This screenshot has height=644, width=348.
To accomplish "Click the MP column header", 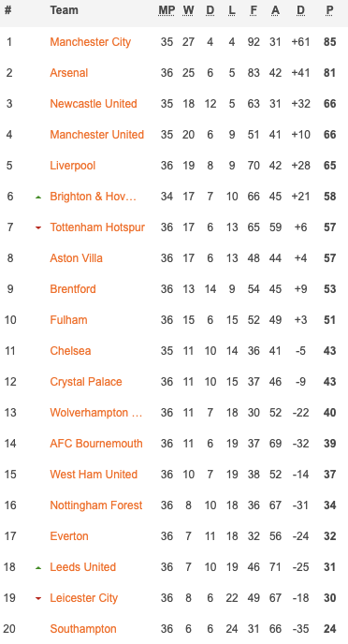I will [167, 10].
